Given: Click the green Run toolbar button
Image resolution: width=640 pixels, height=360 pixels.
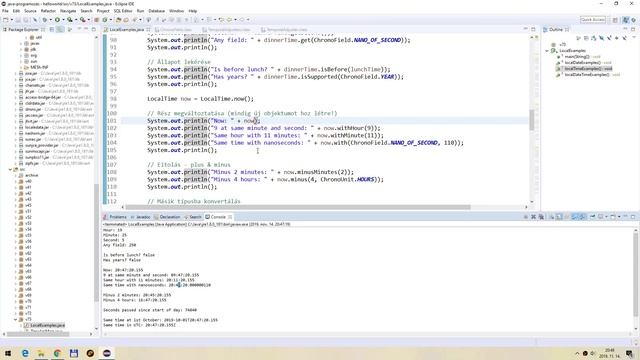Looking at the screenshot, I should (x=57, y=20).
